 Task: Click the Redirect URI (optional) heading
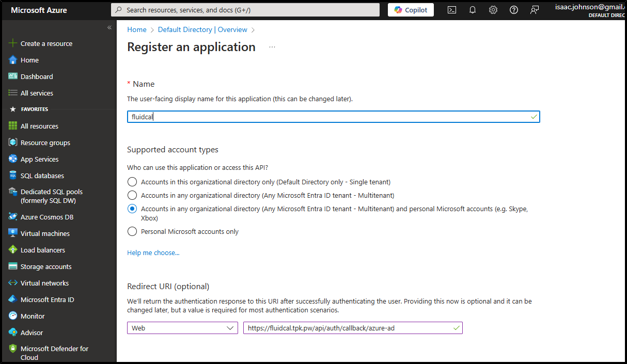pyautogui.click(x=168, y=286)
